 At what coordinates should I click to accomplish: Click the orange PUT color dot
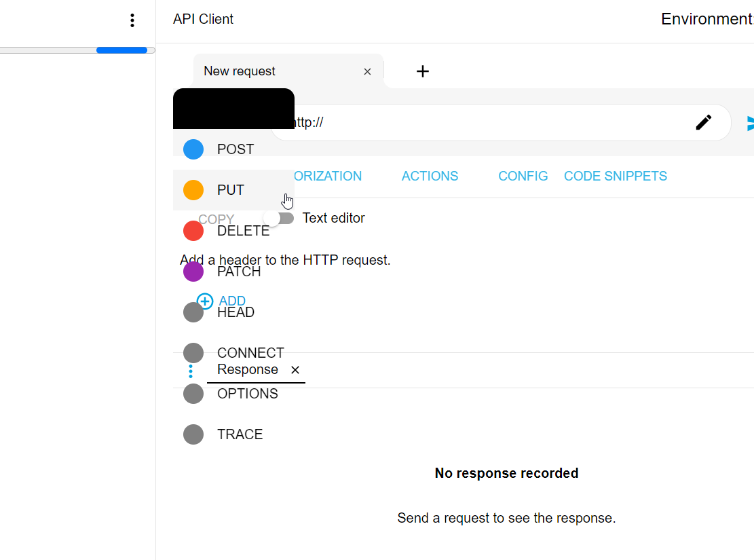[193, 190]
